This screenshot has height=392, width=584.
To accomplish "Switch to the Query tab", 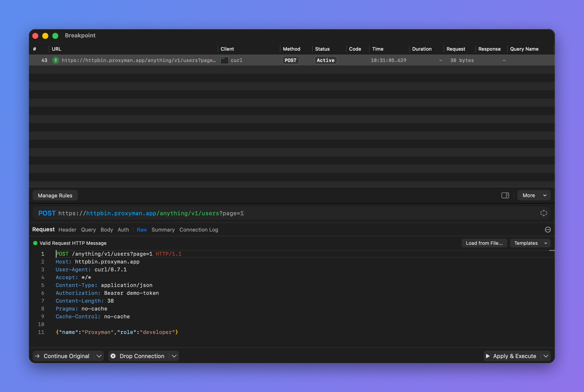I will [88, 230].
